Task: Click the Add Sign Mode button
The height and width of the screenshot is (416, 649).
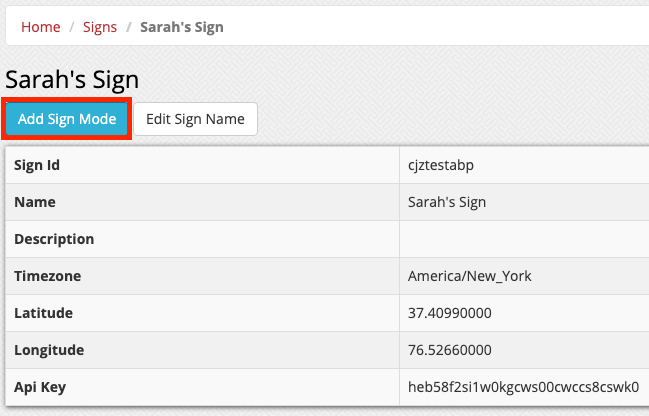Action: coord(67,119)
